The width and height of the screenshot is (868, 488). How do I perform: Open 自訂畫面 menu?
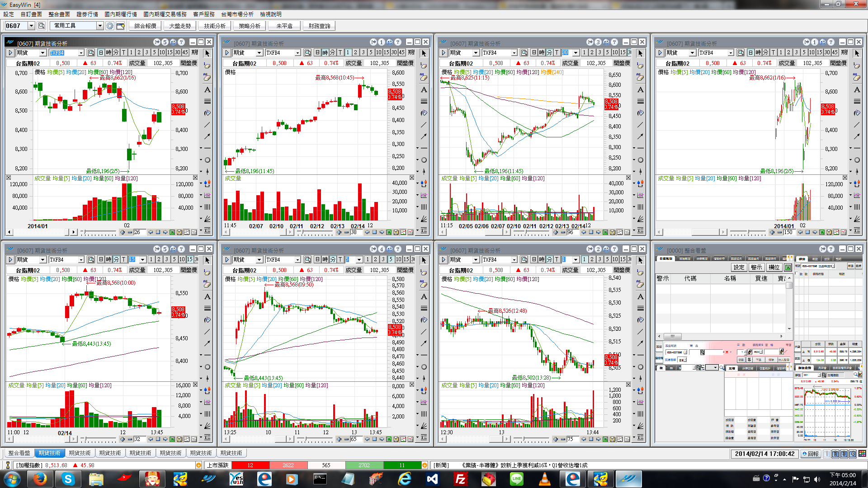pyautogui.click(x=31, y=14)
